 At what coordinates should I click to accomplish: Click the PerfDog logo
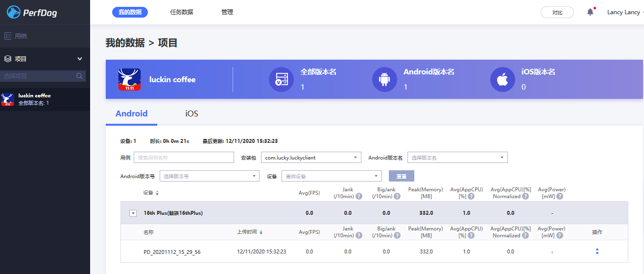32,12
